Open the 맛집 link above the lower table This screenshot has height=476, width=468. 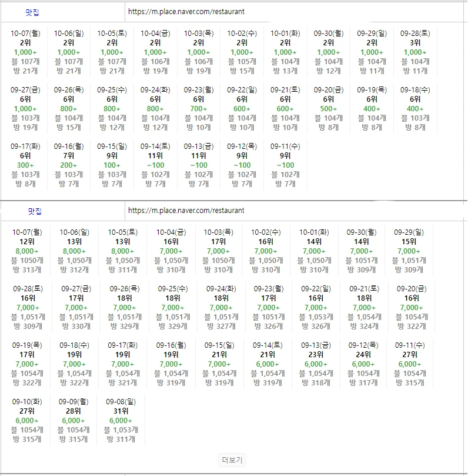coord(35,211)
